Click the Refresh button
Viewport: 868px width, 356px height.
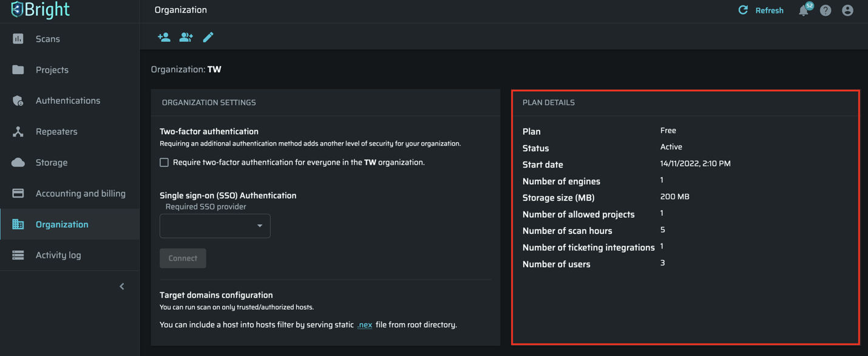761,10
